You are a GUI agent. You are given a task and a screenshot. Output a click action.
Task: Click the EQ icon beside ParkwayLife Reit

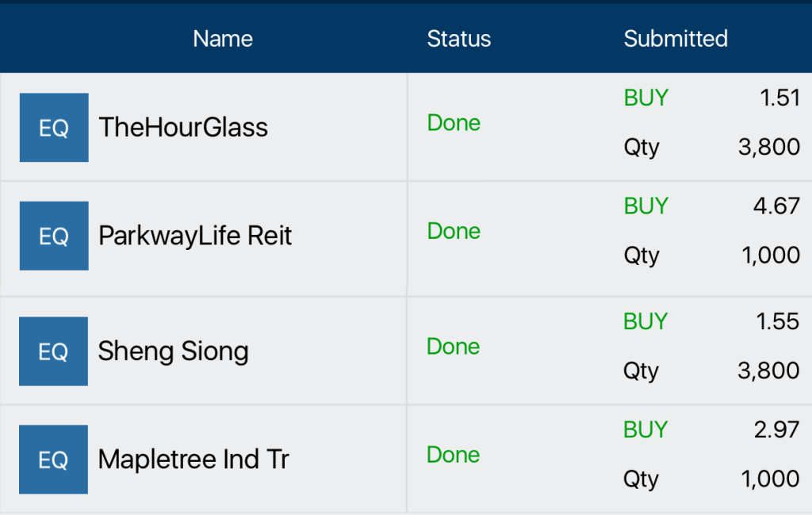(54, 236)
